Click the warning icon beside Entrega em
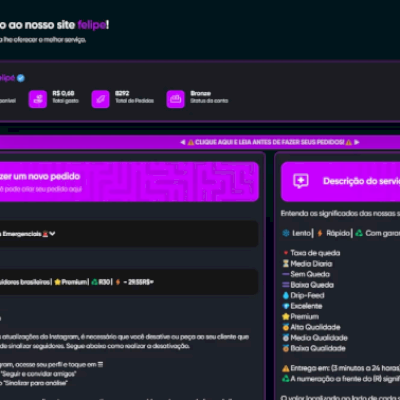Image resolution: width=400 pixels, height=400 pixels. coord(286,368)
